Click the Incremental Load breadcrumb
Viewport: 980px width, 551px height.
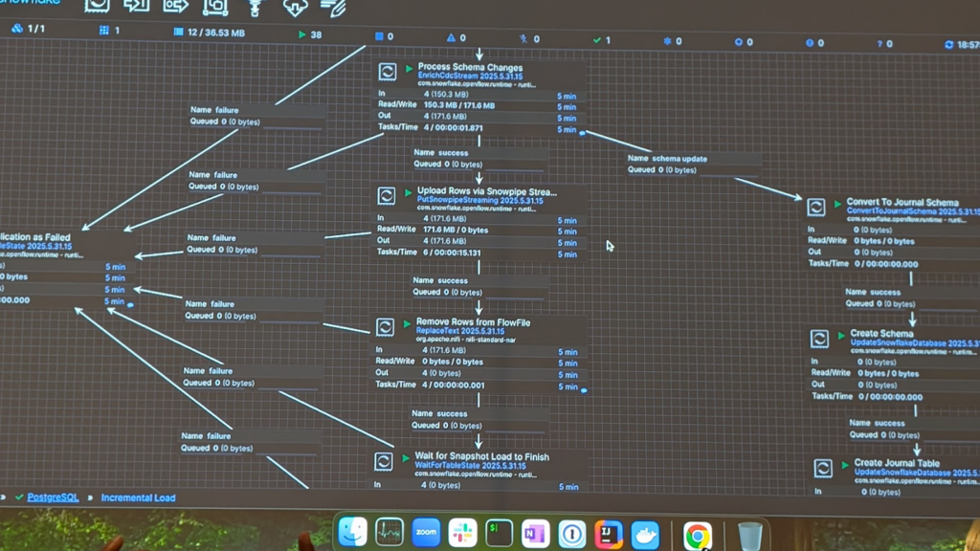[x=138, y=497]
